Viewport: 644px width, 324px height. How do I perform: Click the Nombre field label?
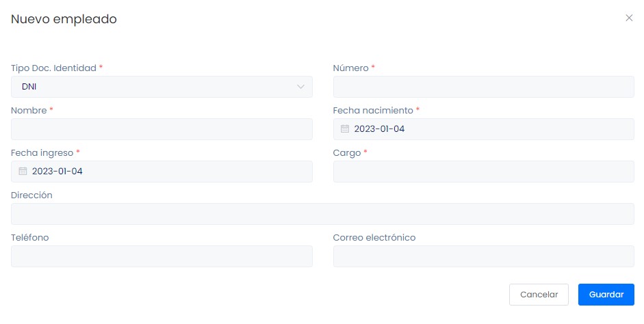click(29, 111)
